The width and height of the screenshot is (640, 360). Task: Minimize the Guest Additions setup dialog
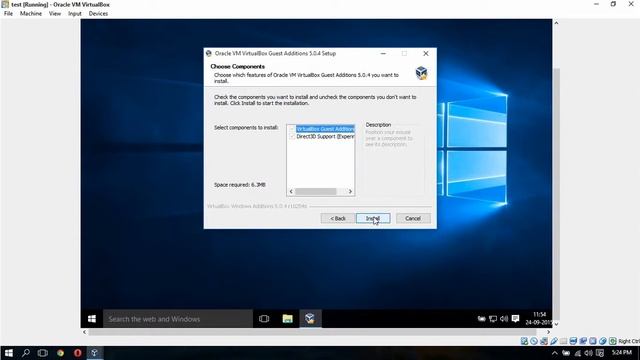[383, 53]
